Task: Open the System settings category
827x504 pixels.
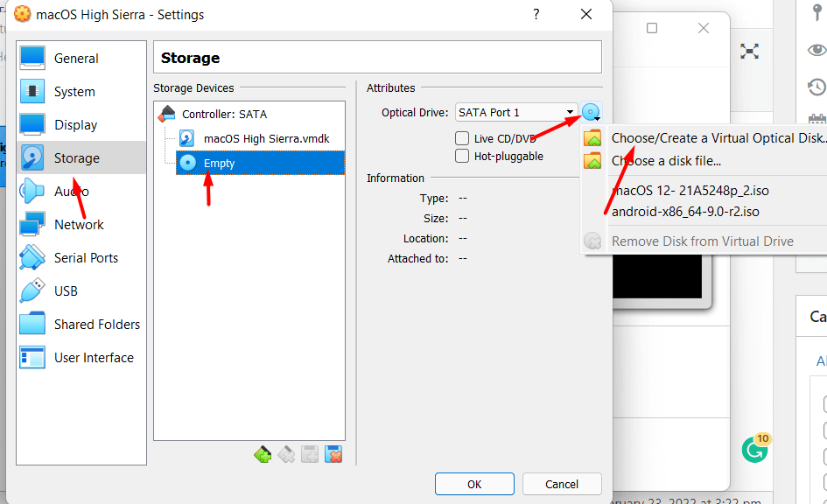Action: click(x=74, y=92)
